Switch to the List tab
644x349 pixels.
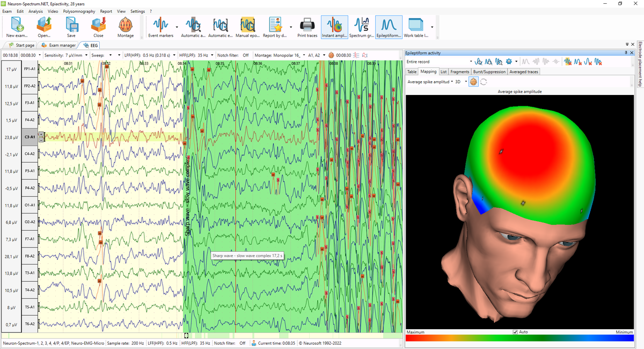pos(443,71)
